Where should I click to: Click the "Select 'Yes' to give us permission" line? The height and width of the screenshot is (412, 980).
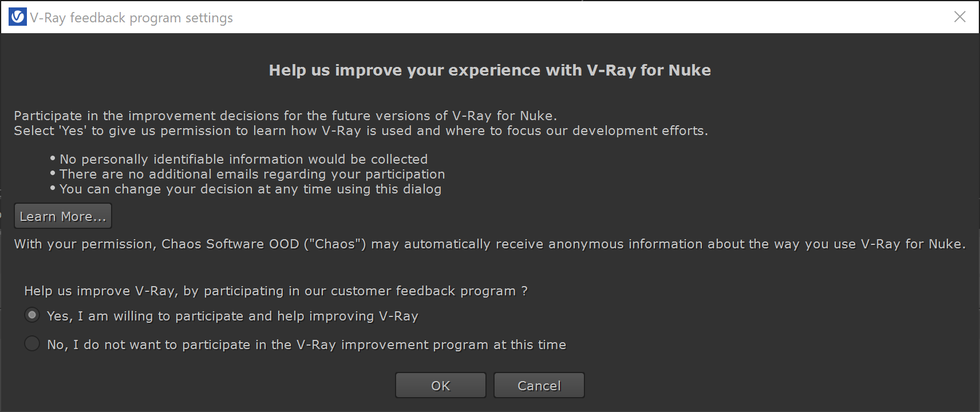coord(361,130)
